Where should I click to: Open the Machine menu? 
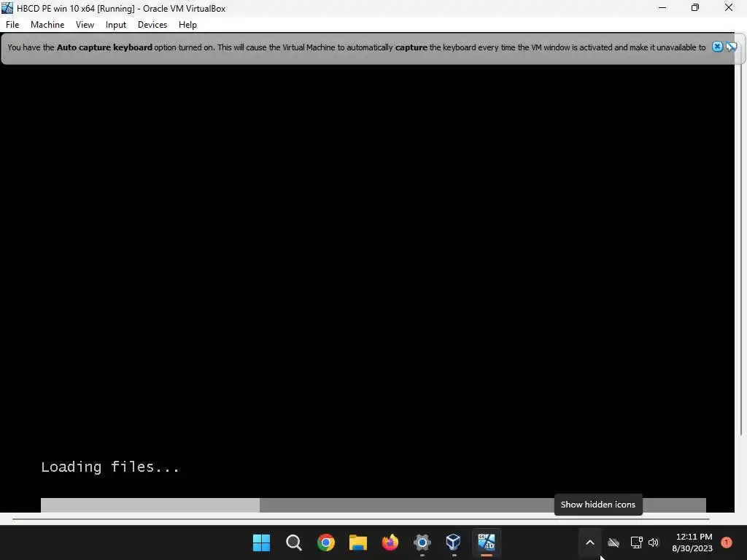pos(47,25)
